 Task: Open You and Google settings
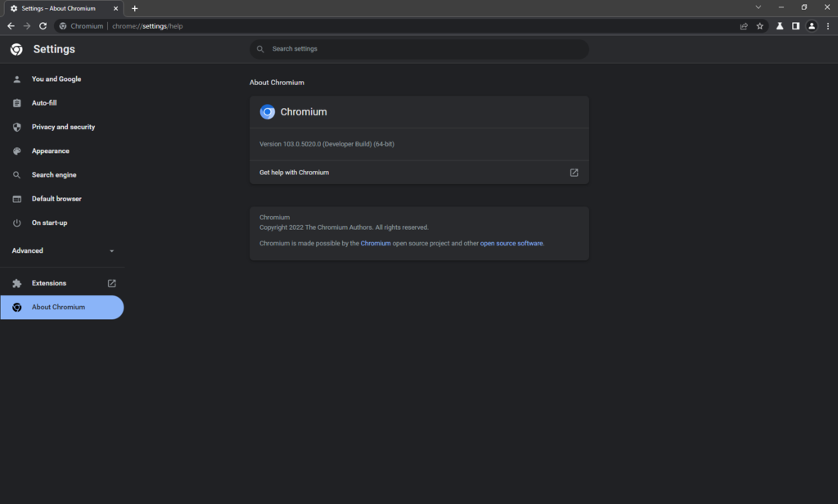click(62, 79)
